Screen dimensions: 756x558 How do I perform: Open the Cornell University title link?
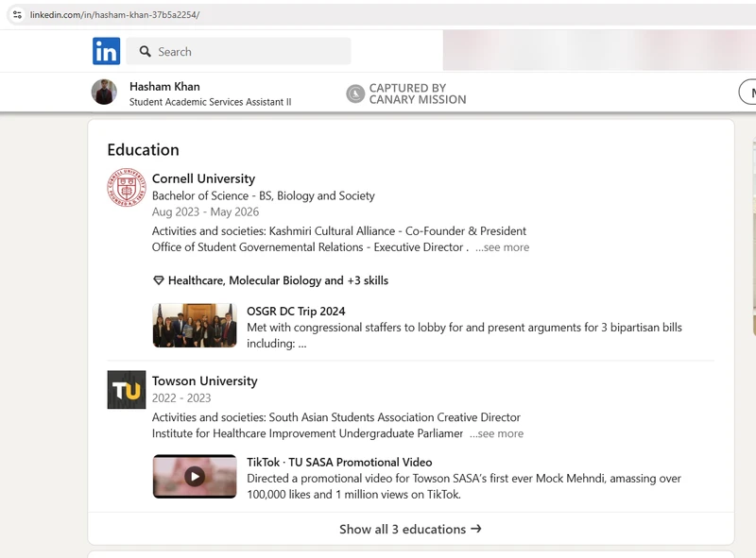pos(203,178)
